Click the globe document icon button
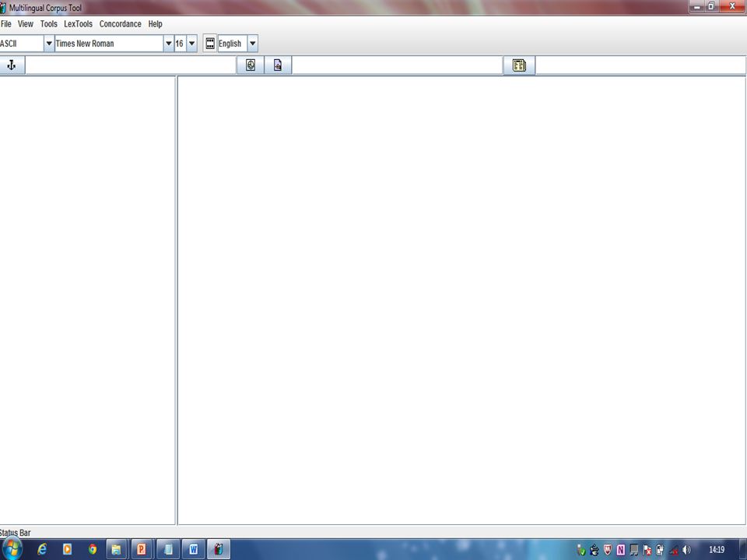 coord(251,65)
